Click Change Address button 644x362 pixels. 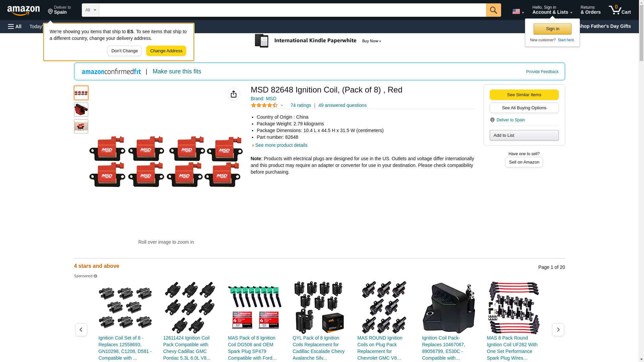click(x=166, y=51)
